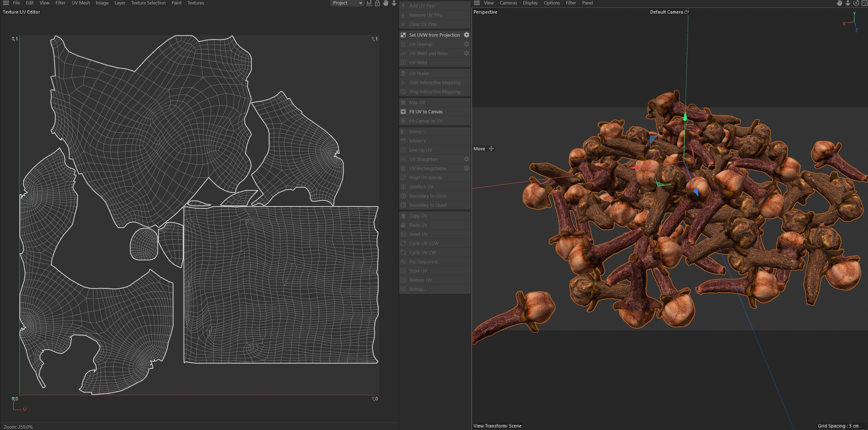868x430 pixels.
Task: Open the Project mode dropdown
Action: coord(348,3)
